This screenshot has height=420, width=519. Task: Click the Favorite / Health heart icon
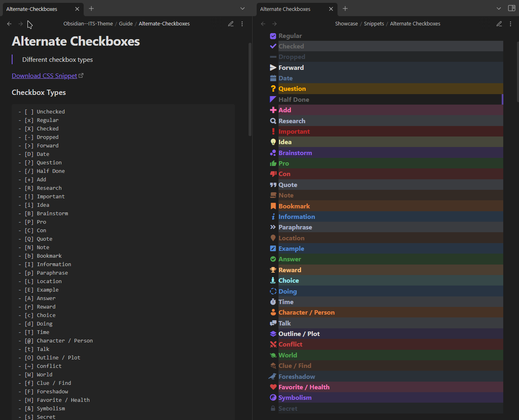[273, 387]
